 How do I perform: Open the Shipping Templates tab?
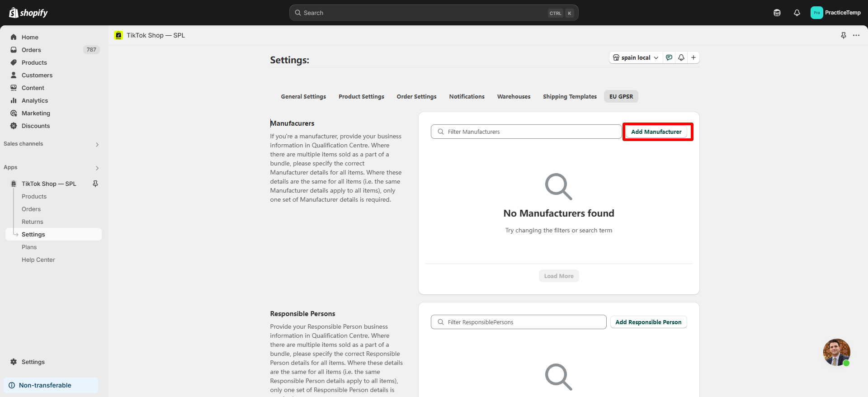tap(570, 96)
